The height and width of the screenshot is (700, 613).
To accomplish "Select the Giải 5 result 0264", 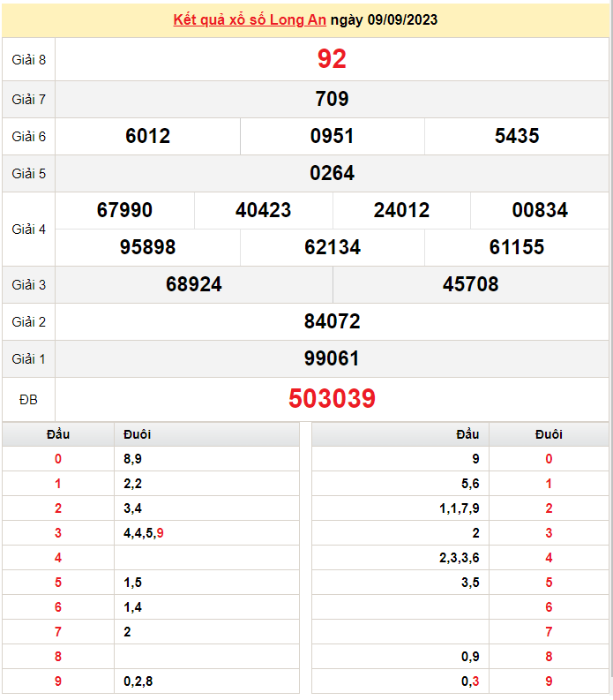I will click(332, 173).
